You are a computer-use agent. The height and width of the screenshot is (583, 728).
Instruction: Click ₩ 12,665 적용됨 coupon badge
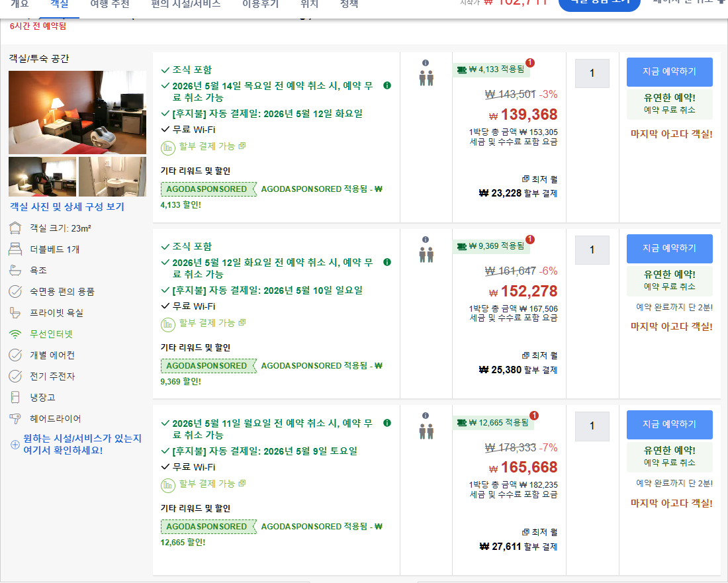(493, 422)
